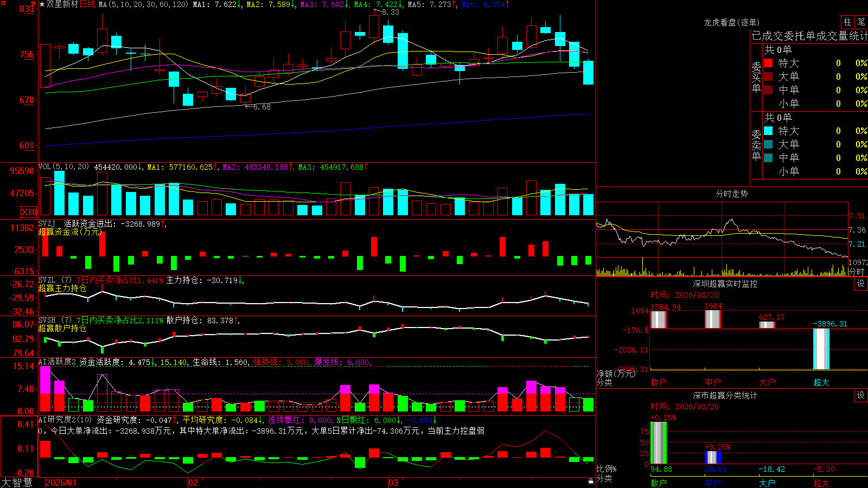868x488 pixels.
Task: Click the 分时走势 panel title
Action: [x=732, y=194]
